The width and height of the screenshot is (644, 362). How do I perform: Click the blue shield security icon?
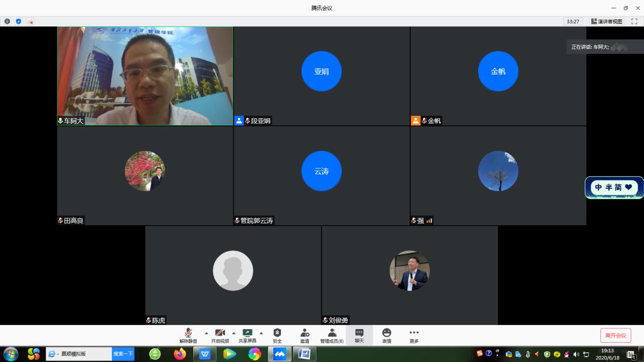tap(19, 21)
